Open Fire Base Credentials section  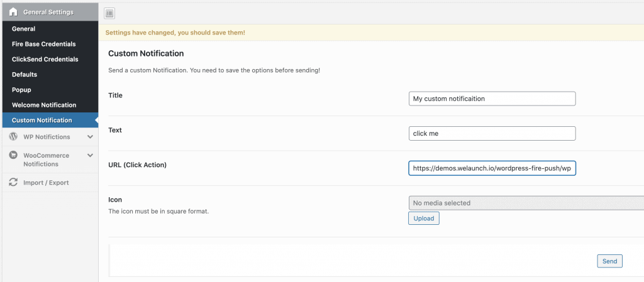(x=43, y=44)
